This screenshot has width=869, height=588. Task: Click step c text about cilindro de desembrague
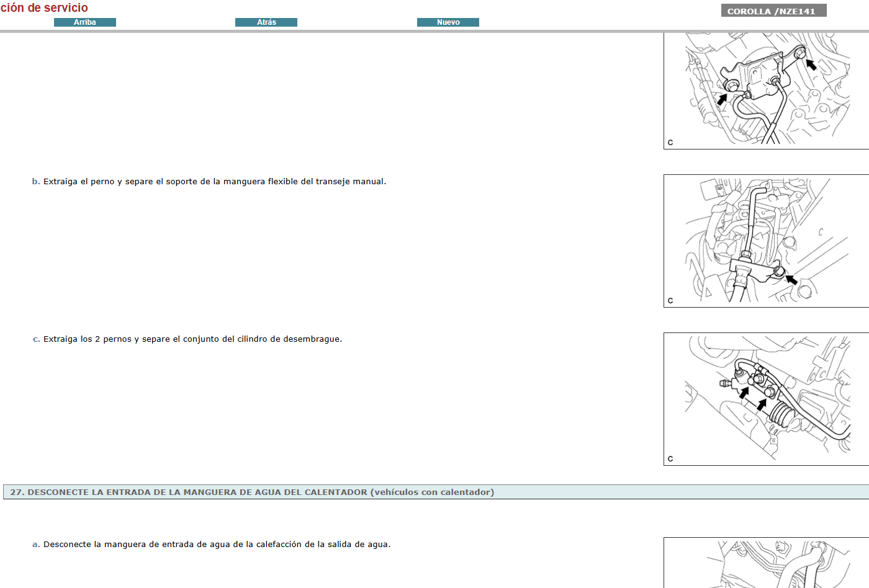[192, 339]
